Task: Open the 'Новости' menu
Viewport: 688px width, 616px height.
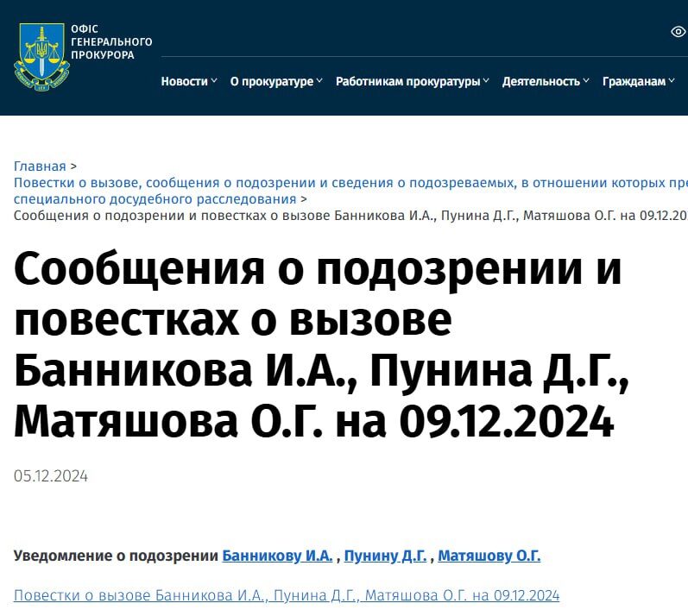Action: pos(184,81)
